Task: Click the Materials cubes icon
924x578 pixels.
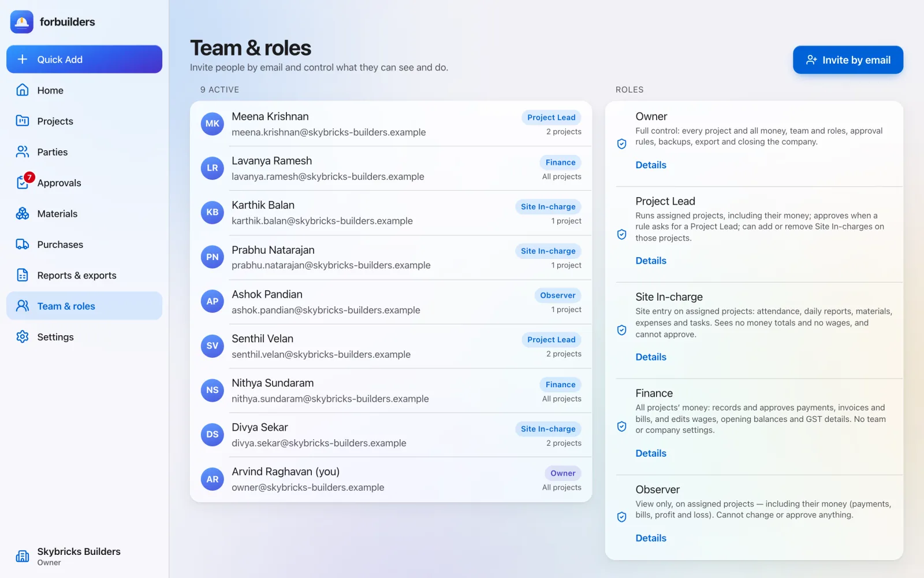Action: pos(23,214)
